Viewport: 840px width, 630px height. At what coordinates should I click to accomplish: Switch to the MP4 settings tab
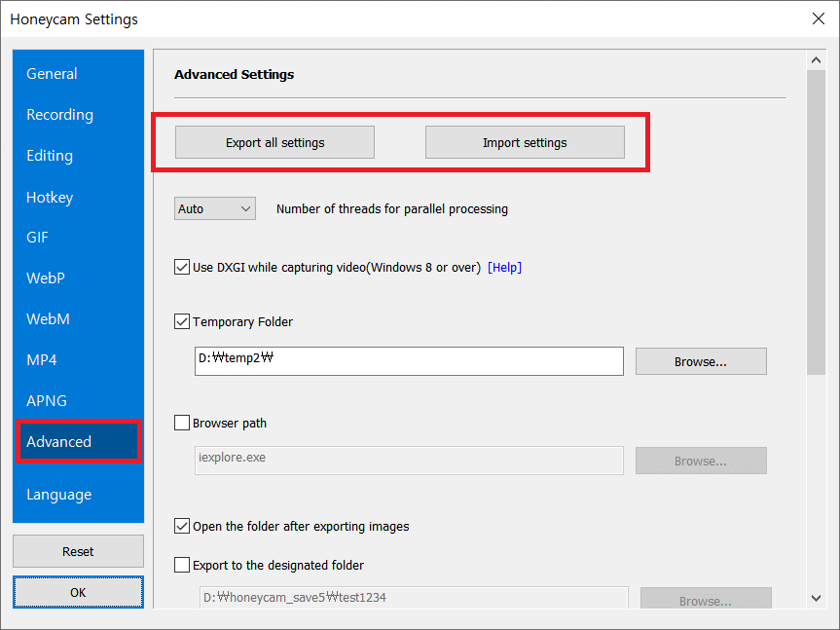[42, 360]
